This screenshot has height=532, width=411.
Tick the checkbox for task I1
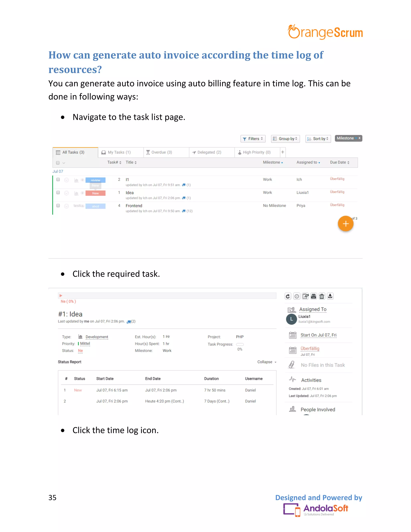coord(58,179)
